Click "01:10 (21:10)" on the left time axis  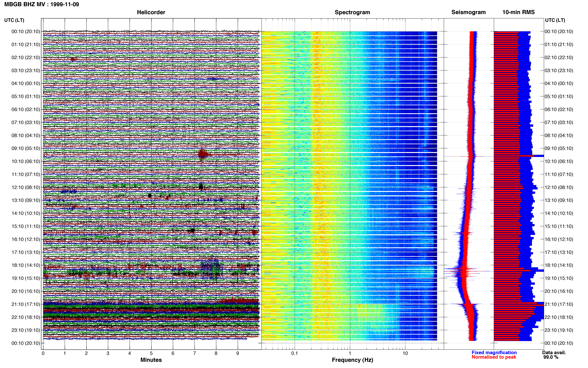(26, 45)
